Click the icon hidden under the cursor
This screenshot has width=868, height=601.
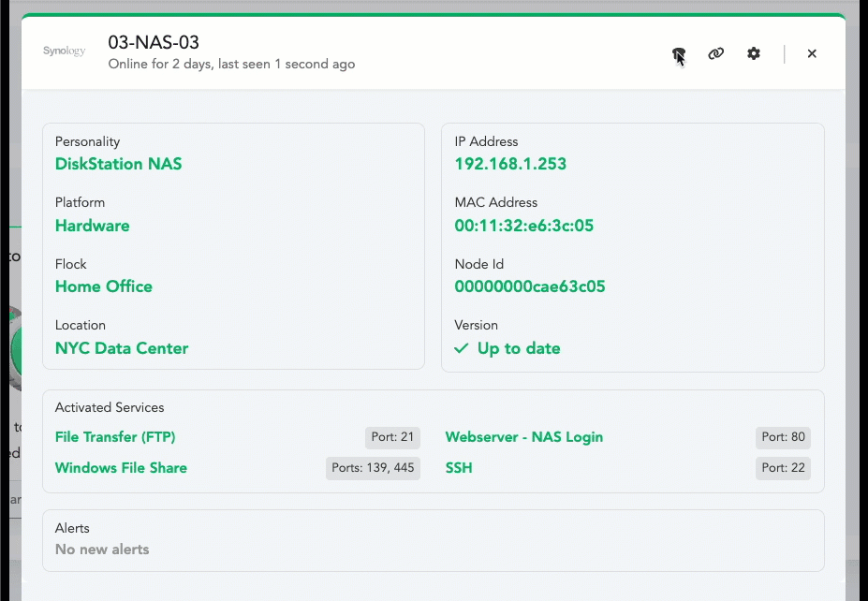click(678, 54)
